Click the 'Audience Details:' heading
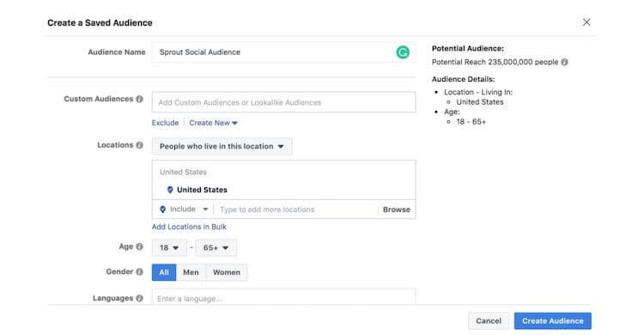 click(x=464, y=79)
